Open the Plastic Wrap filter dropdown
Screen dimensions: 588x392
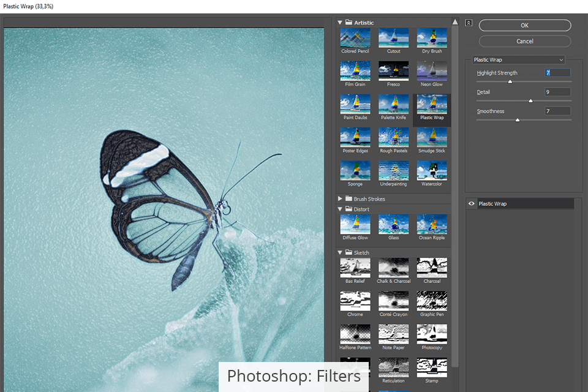(518, 60)
